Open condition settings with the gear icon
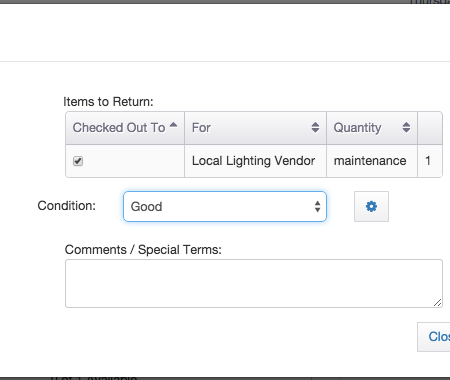This screenshot has height=380, width=450. tap(371, 206)
